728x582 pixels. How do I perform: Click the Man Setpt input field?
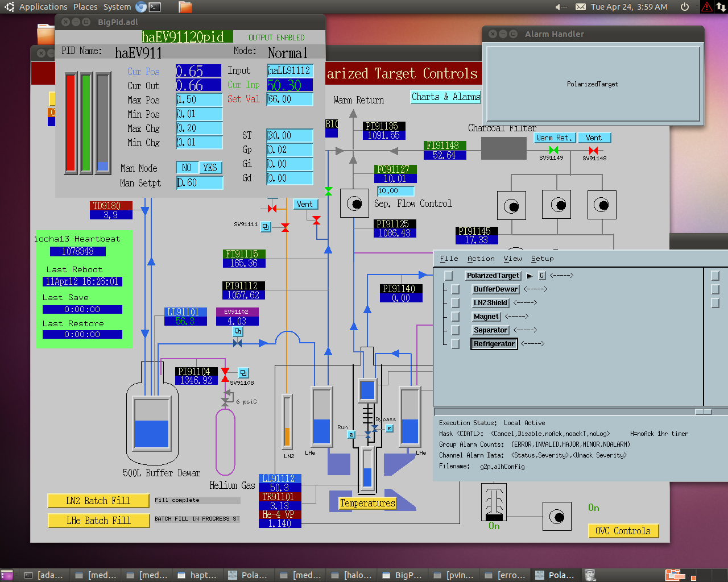click(199, 182)
